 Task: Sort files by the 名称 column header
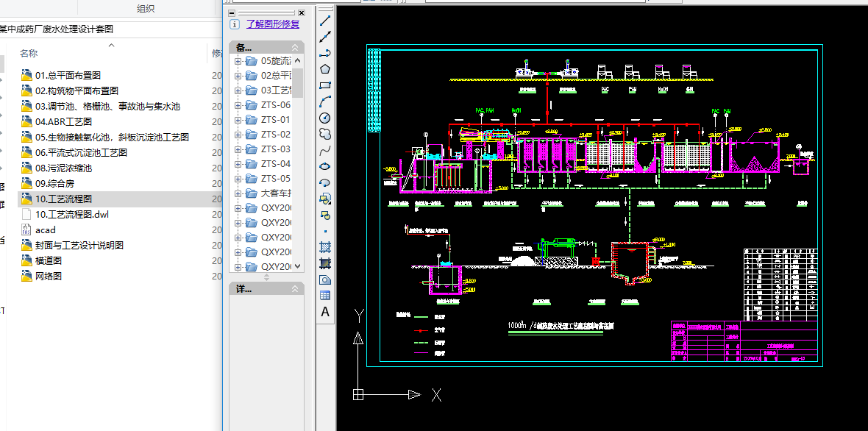point(29,54)
